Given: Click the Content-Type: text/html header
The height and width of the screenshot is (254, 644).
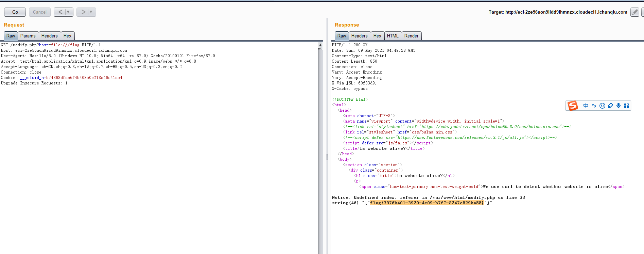Looking at the screenshot, I should point(359,56).
